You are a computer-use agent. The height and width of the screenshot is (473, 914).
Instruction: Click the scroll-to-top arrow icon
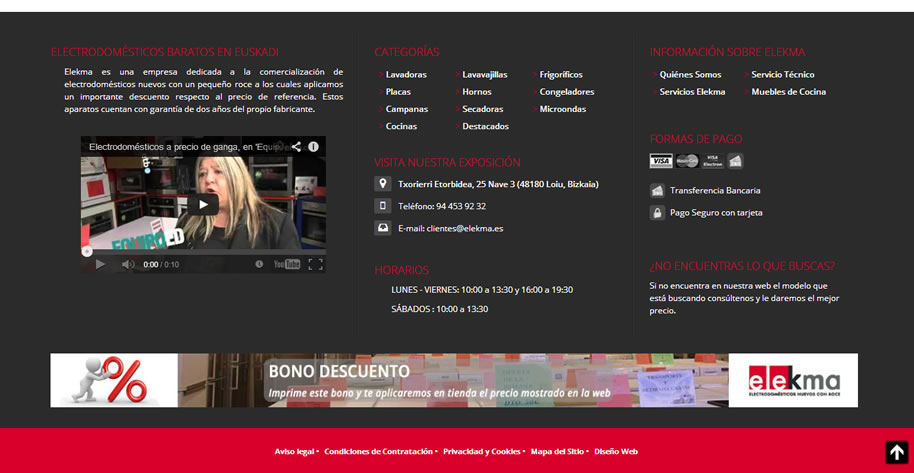(x=897, y=452)
